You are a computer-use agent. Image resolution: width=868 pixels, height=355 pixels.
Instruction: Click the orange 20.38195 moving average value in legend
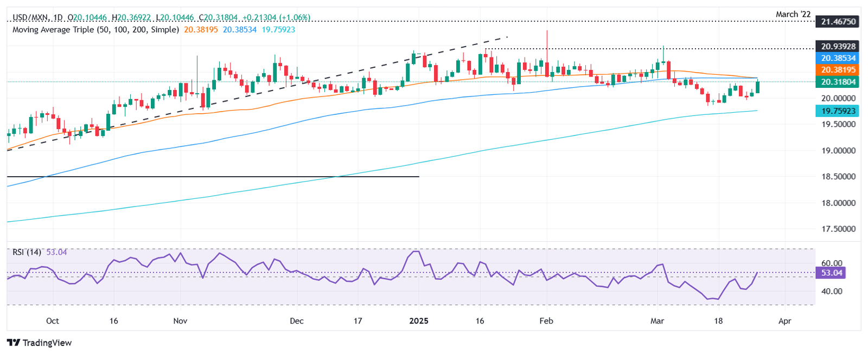pyautogui.click(x=201, y=30)
